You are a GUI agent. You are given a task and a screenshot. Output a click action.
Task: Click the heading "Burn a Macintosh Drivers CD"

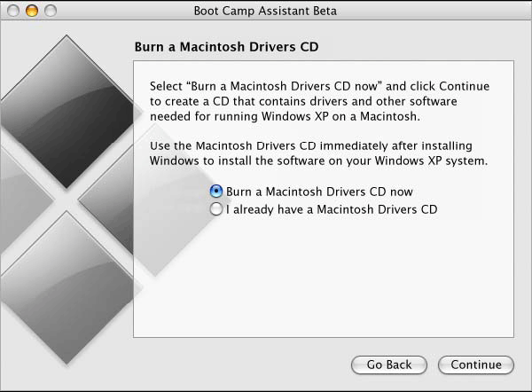226,47
